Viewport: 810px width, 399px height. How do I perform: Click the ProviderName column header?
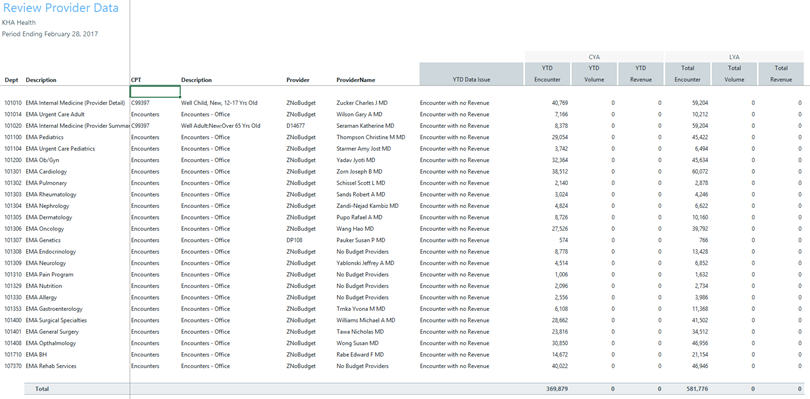356,80
